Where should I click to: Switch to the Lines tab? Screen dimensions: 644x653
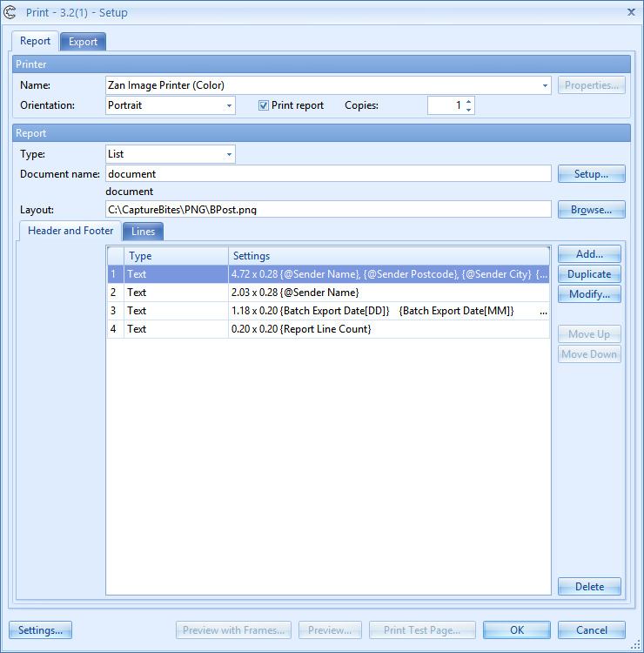coord(143,232)
